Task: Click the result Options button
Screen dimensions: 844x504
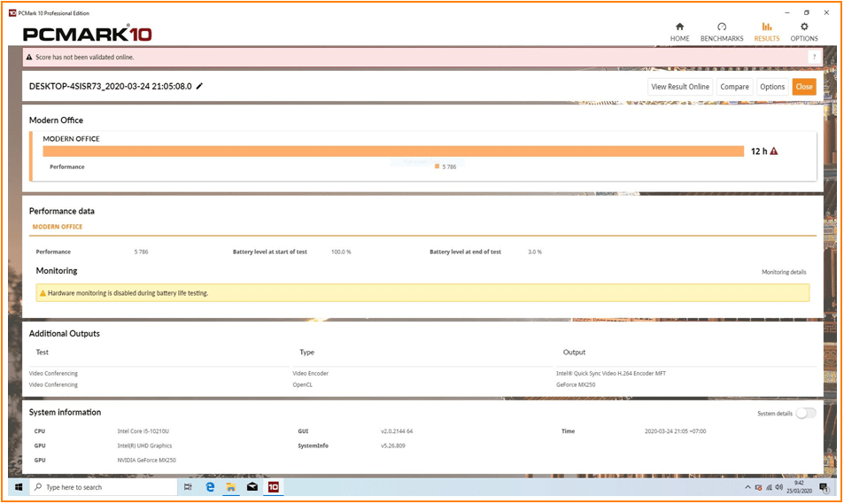Action: pos(772,87)
